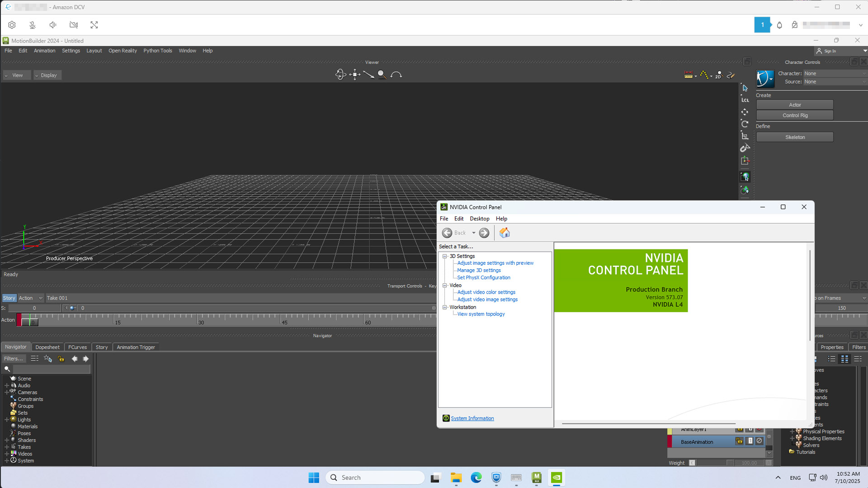Click the yellow dotted trajectory icon
The width and height of the screenshot is (868, 488).
pos(704,75)
